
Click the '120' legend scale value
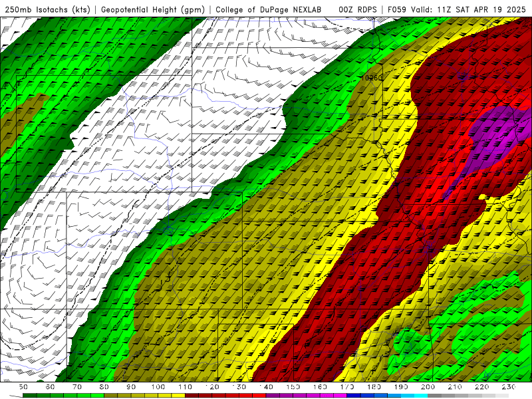(212, 387)
